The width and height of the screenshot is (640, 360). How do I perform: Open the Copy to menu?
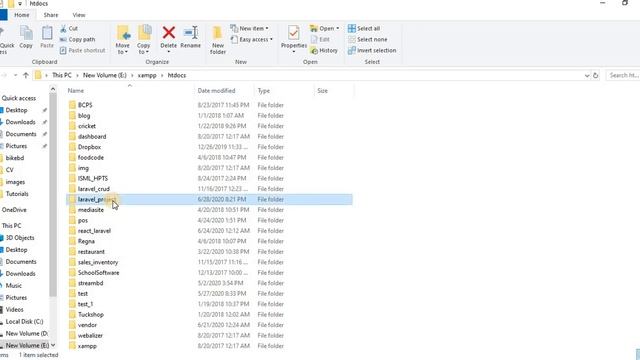[x=144, y=40]
